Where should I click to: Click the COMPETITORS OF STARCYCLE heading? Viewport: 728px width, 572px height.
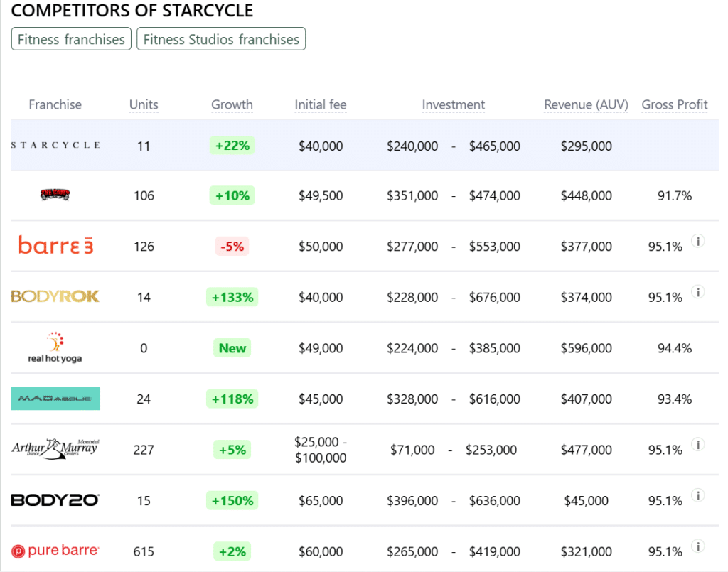[x=132, y=10]
